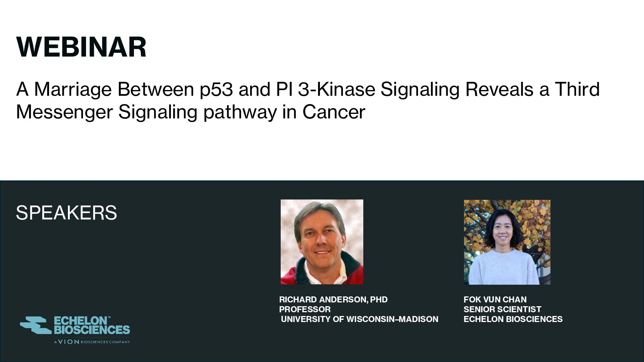Click the name Richard Anderson, PhD
644x362 pixels.
coord(333,299)
